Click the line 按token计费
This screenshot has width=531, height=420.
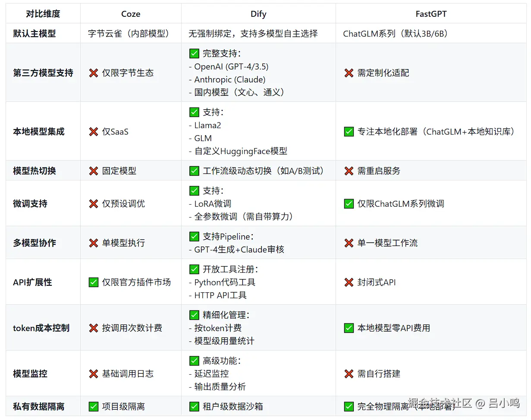(x=215, y=328)
